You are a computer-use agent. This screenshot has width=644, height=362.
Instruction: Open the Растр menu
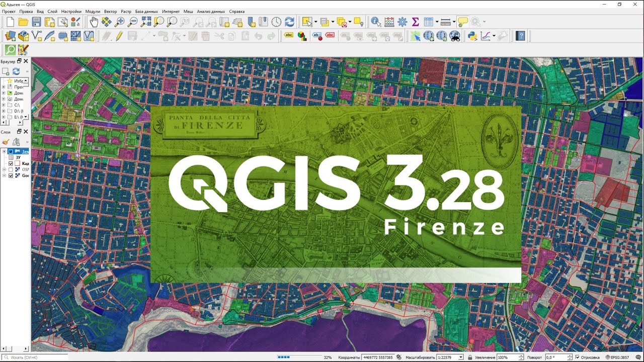(x=126, y=11)
